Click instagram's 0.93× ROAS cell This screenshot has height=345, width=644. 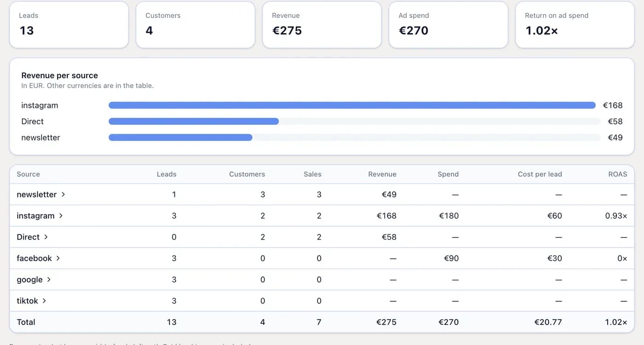616,216
